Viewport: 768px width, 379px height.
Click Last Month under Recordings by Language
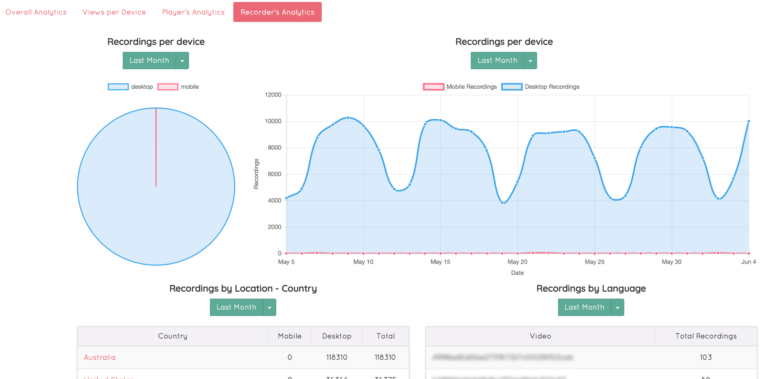[x=584, y=308]
